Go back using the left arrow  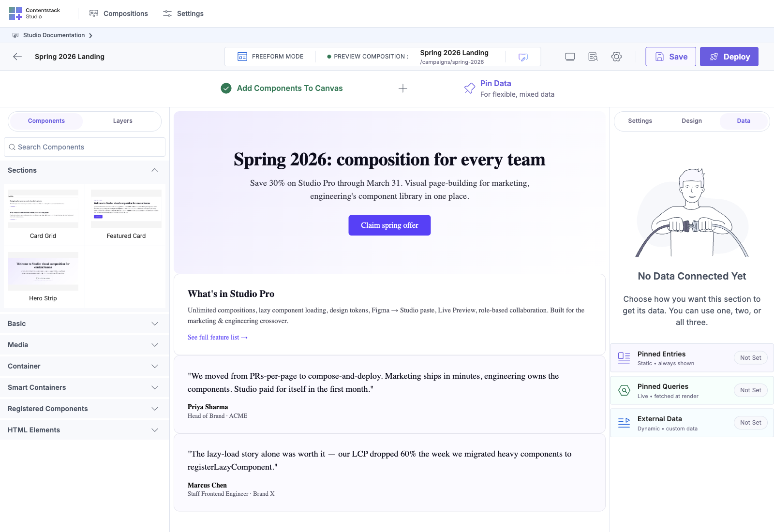tap(17, 57)
